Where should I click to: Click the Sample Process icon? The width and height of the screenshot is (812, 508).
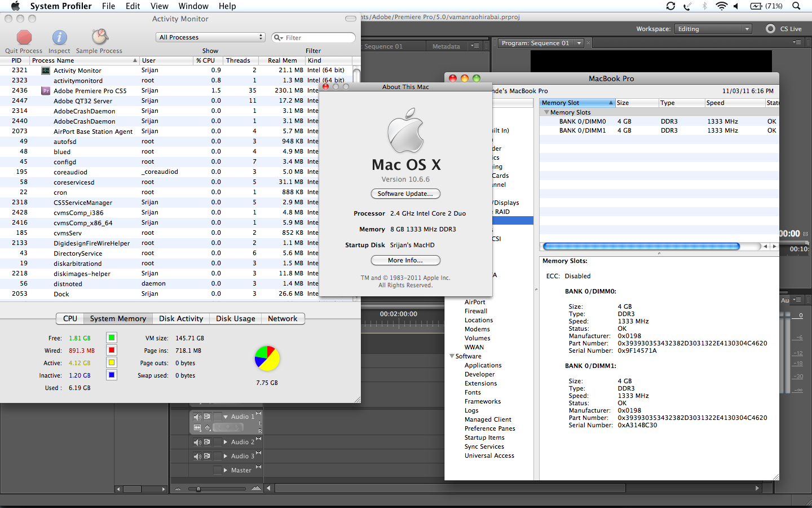100,37
